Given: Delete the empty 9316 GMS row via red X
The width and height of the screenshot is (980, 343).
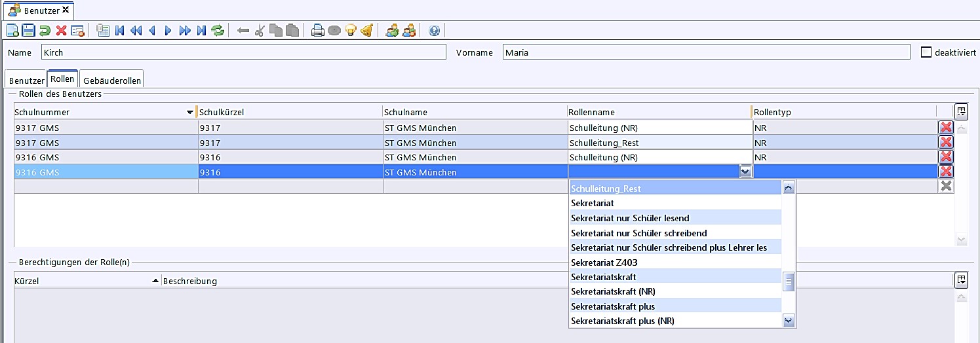Looking at the screenshot, I should (945, 171).
